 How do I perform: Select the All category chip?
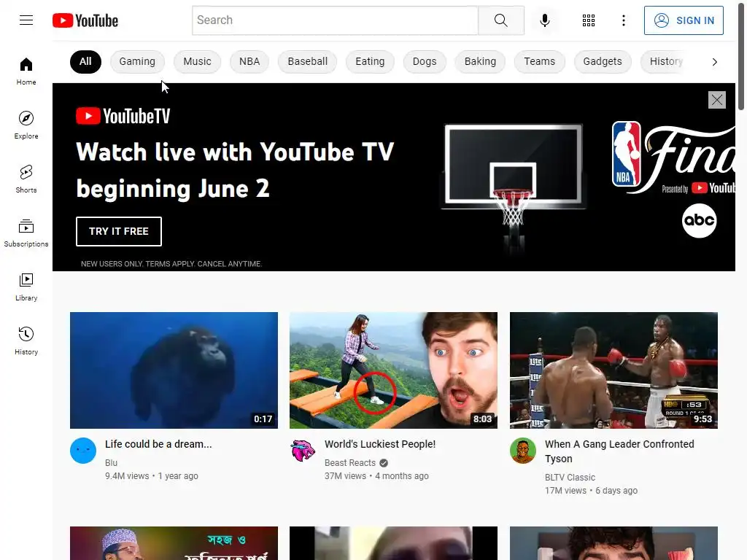[x=85, y=61]
